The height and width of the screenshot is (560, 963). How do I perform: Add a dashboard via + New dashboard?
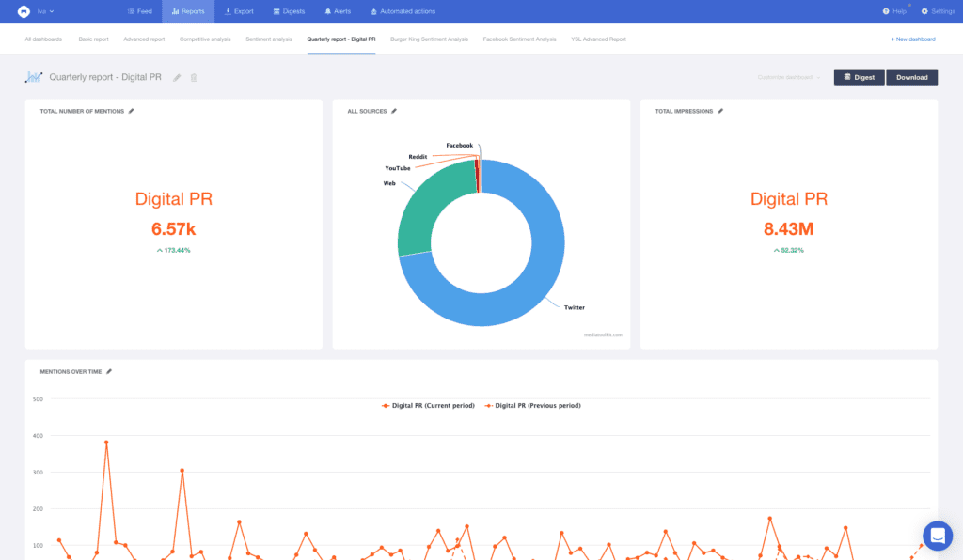912,39
